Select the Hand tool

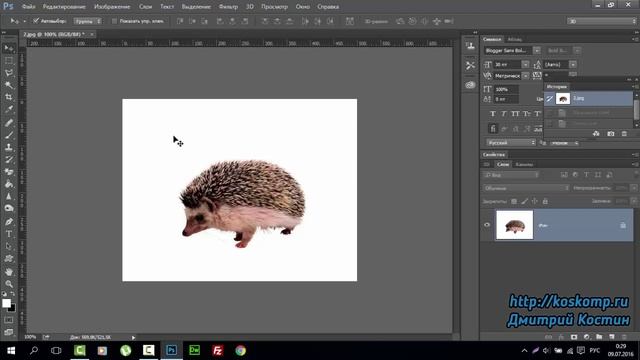[x=9, y=271]
